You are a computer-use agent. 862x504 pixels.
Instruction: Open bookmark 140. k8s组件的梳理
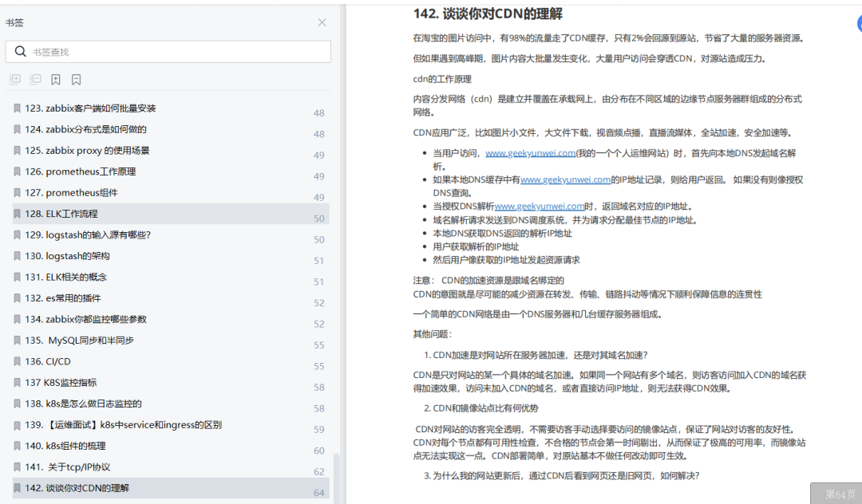coord(171,447)
